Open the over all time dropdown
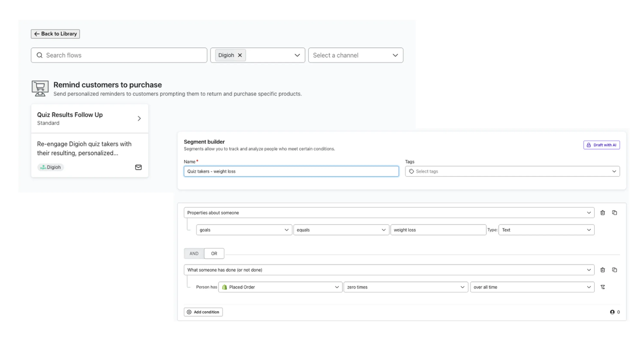Viewport: 644px width, 343px height. pyautogui.click(x=532, y=287)
